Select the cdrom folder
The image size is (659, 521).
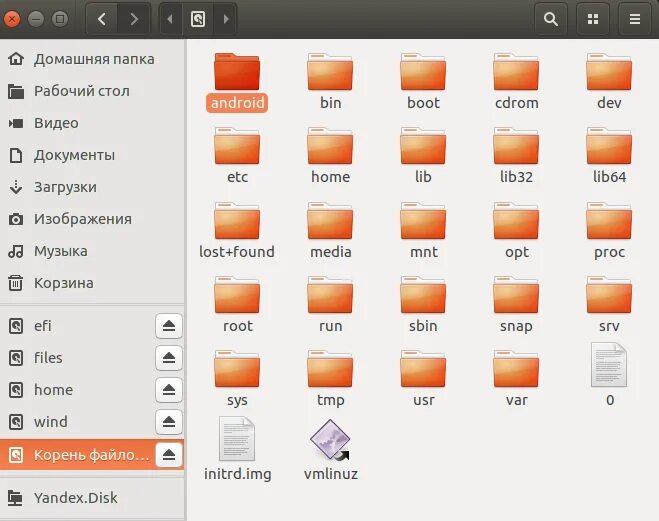[517, 82]
